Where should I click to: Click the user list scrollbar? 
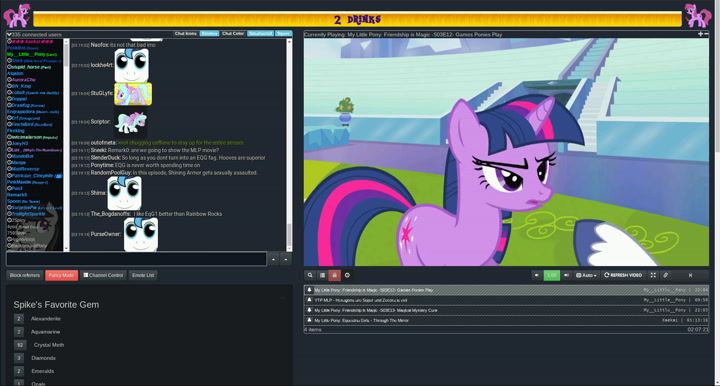tap(66, 145)
